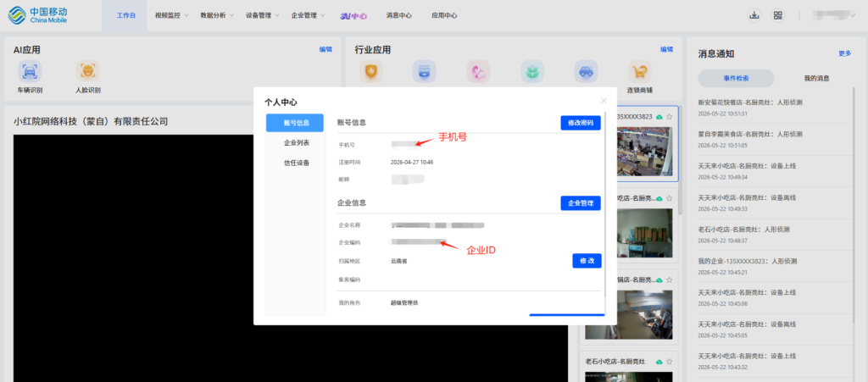The image size is (868, 382).
Task: Switch to the 企业列表 tab
Action: tap(296, 142)
